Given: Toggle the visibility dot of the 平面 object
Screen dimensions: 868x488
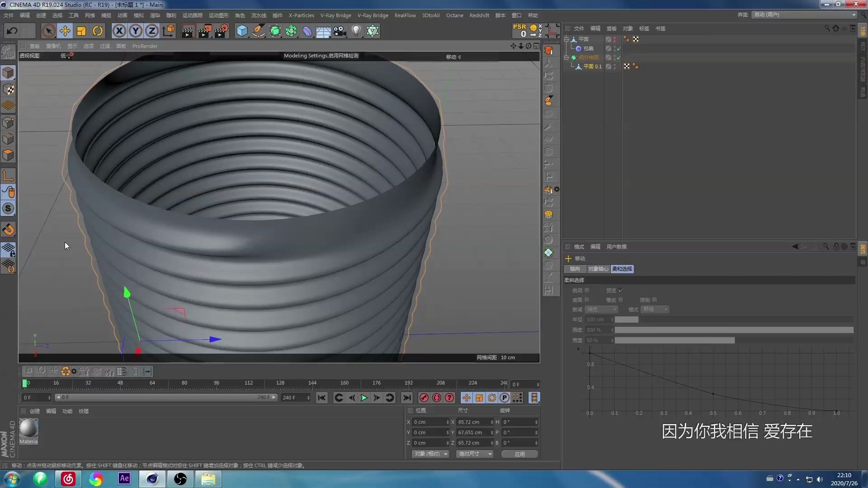Looking at the screenshot, I should point(613,38).
